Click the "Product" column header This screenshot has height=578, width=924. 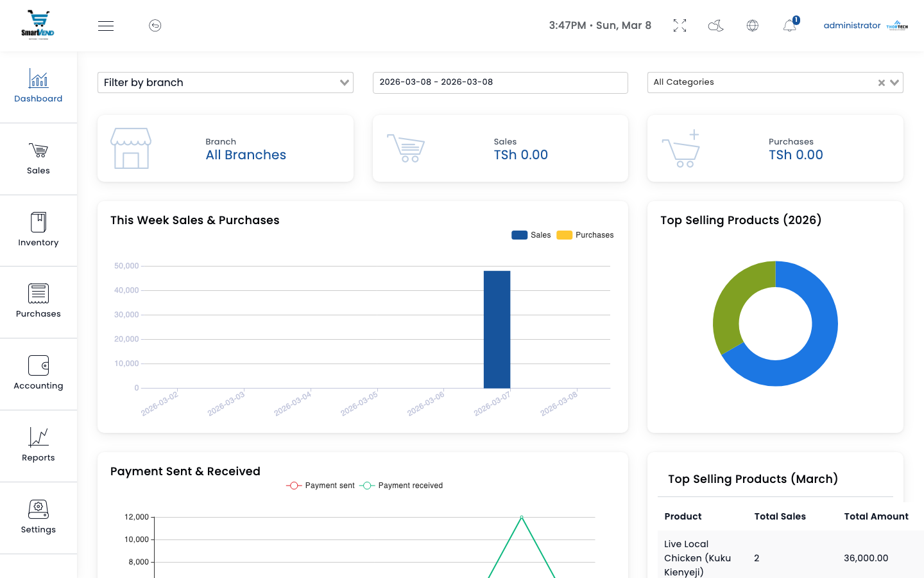click(683, 516)
